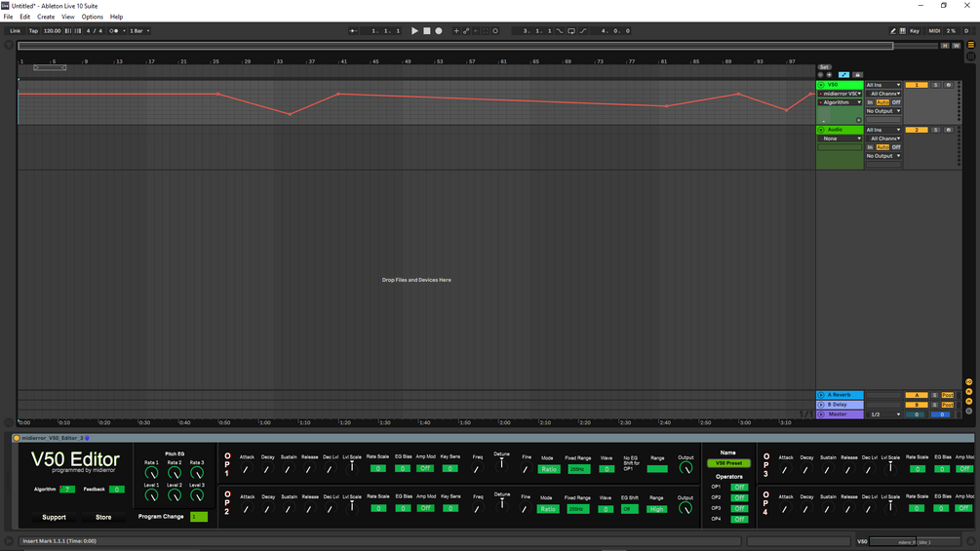Start playback with the Play button
This screenshot has width=980, height=551.
(x=414, y=30)
